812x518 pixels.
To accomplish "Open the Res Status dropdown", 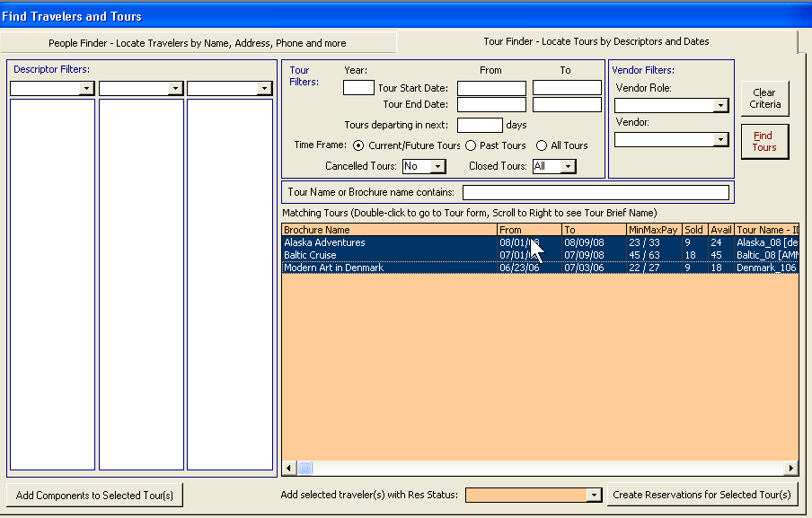I will (593, 495).
